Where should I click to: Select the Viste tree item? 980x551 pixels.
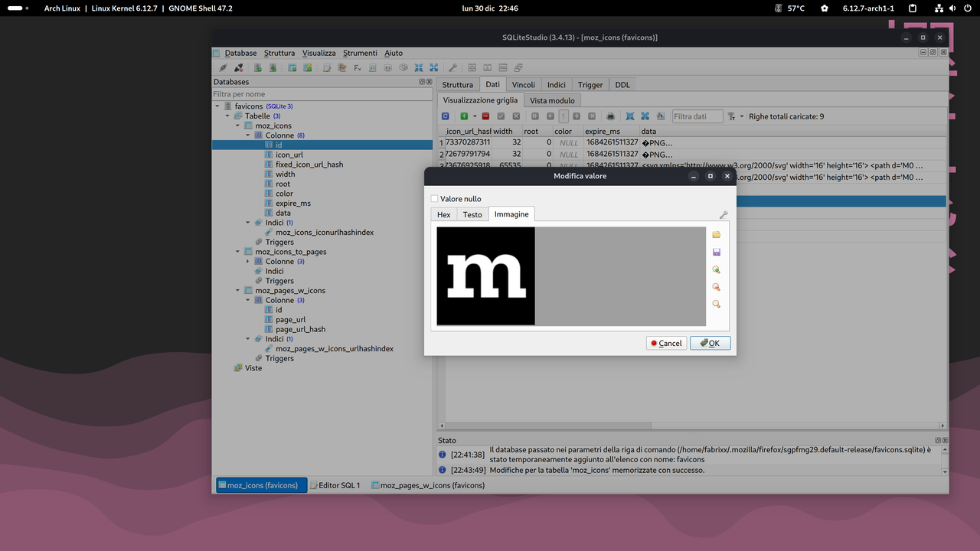coord(253,368)
